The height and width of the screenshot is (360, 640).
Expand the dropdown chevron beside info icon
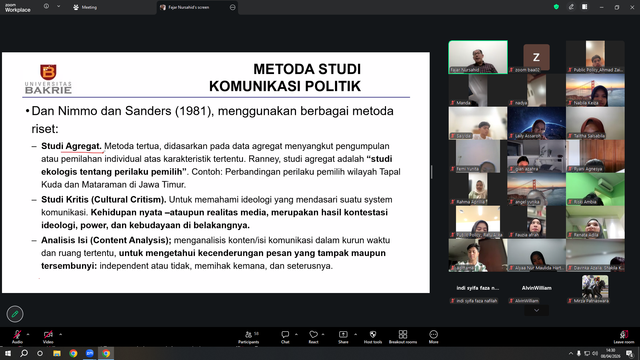(58, 7)
